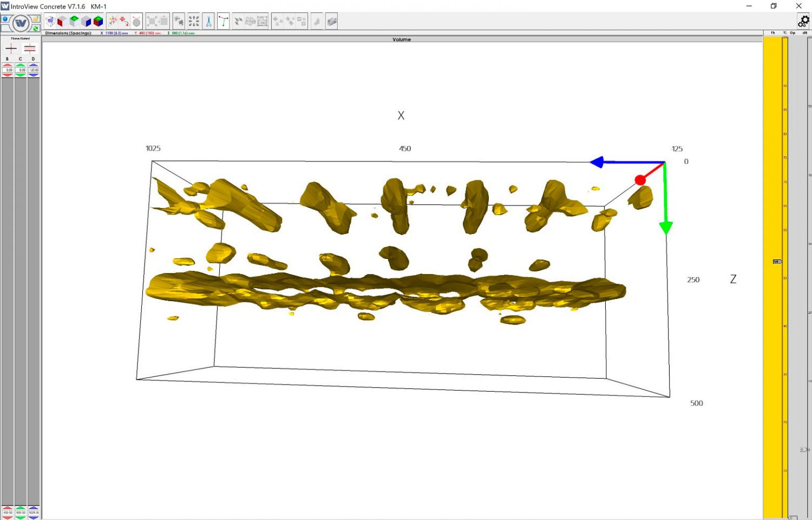Increase the red B plane value arrow
Viewport: 812px width, 520px height.
pos(8,65)
